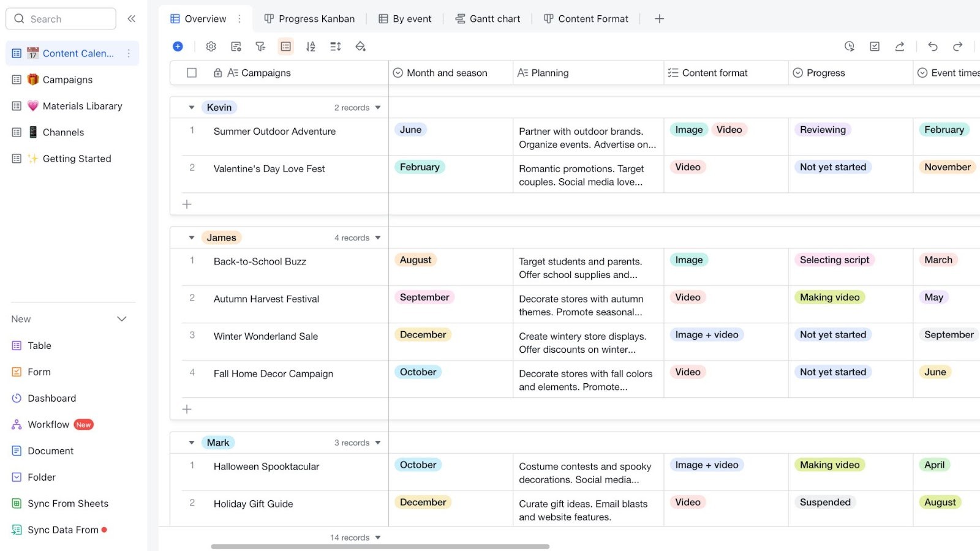
Task: Click the record history icon
Action: click(x=850, y=46)
